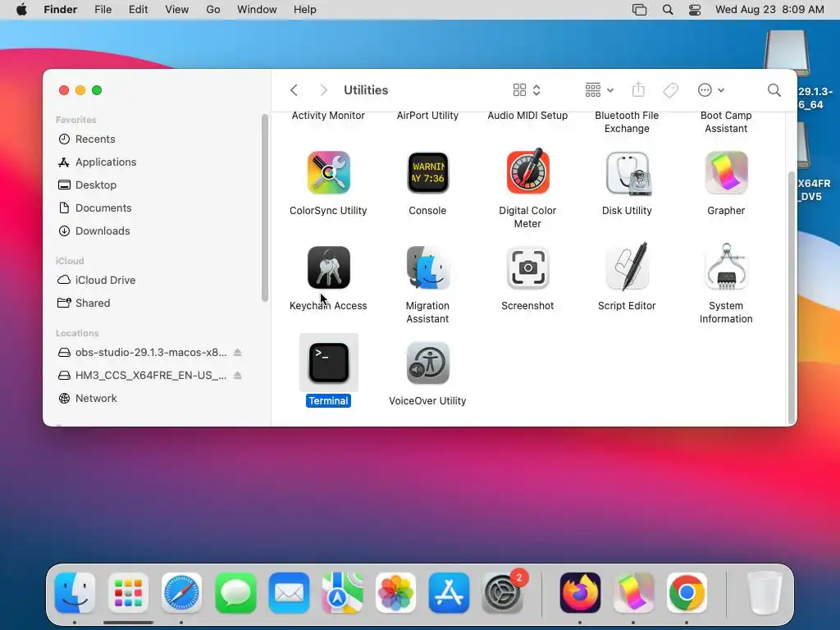Image resolution: width=840 pixels, height=630 pixels.
Task: Select the Grapher icon in Utilities
Action: click(x=726, y=172)
